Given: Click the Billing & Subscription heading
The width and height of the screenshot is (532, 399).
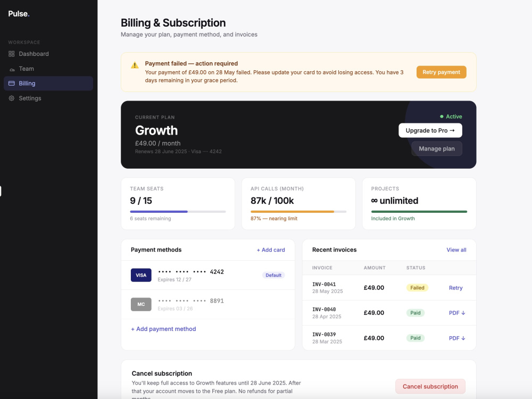Looking at the screenshot, I should click(x=173, y=23).
